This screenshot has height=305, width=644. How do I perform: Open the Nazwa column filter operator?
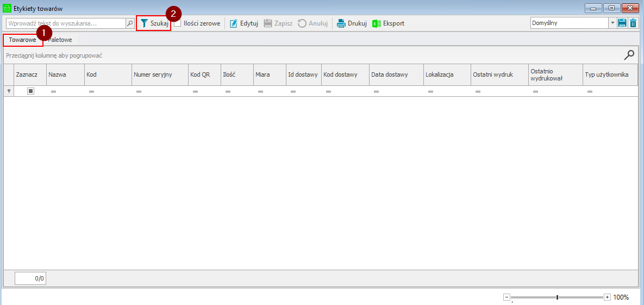(53, 92)
